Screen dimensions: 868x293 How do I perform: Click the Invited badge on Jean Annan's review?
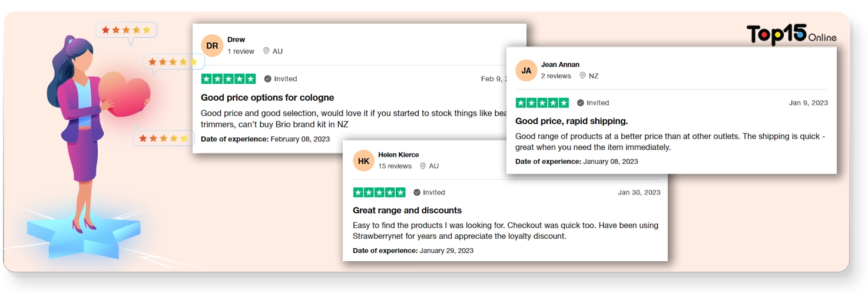click(593, 103)
